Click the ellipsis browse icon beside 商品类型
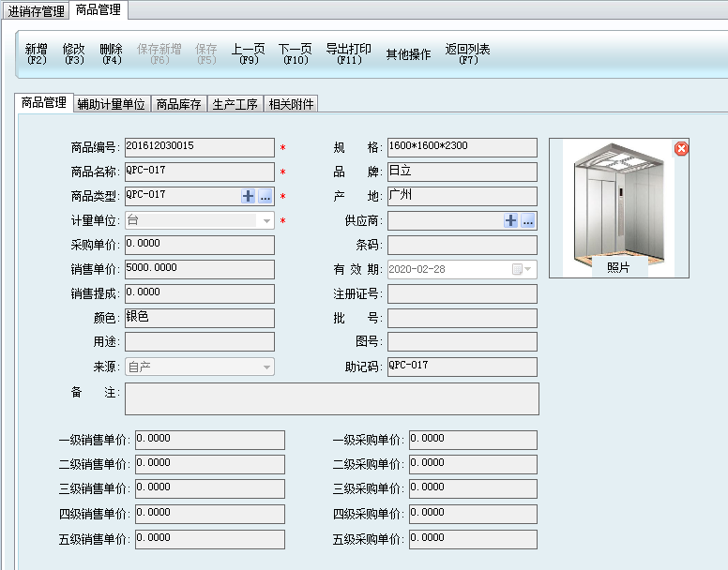The image size is (728, 570). [265, 196]
